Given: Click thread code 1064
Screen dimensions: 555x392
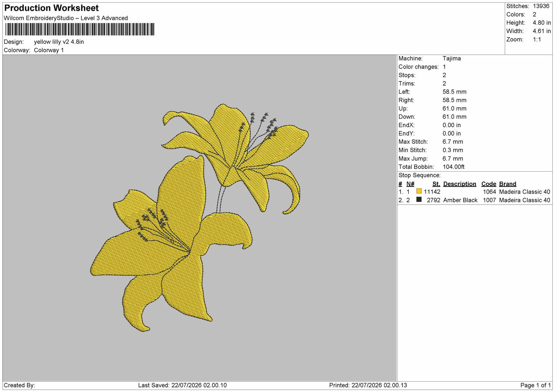Looking at the screenshot, I should tap(489, 192).
